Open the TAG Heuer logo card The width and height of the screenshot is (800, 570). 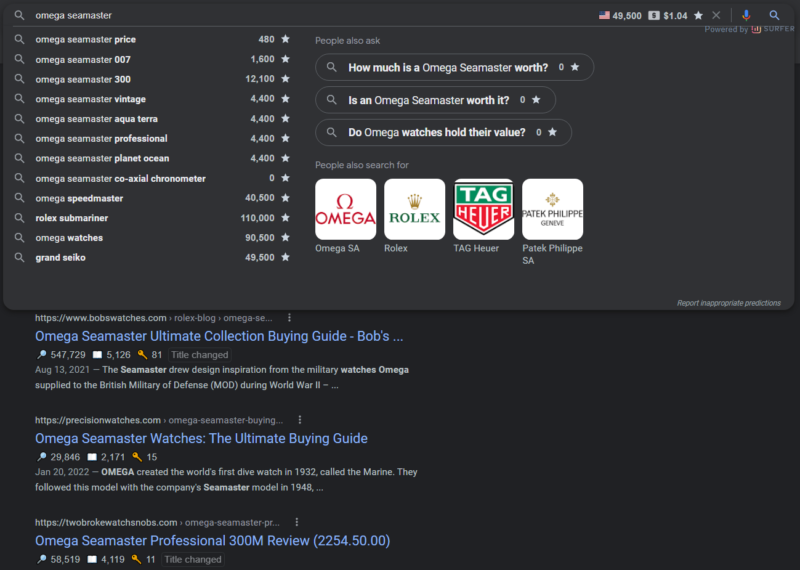click(483, 209)
